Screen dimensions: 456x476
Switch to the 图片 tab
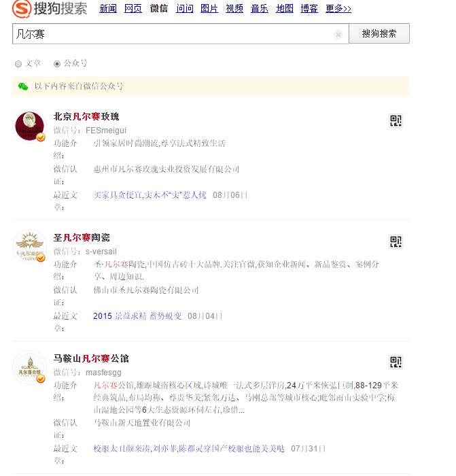click(x=209, y=8)
